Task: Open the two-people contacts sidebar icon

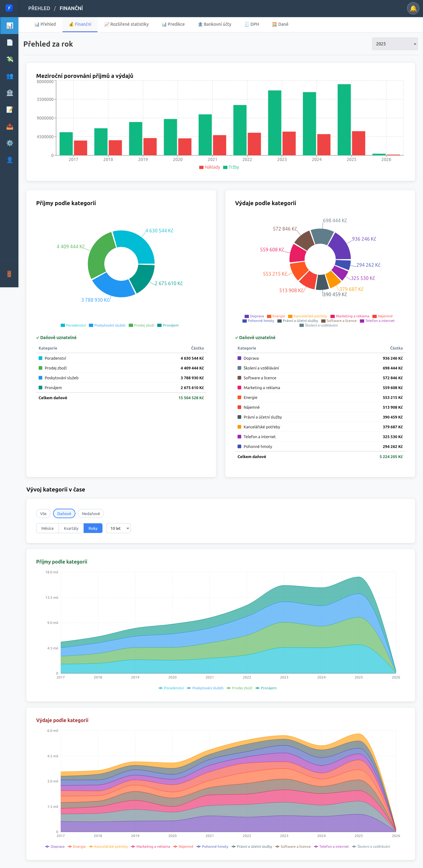Action: pyautogui.click(x=10, y=76)
